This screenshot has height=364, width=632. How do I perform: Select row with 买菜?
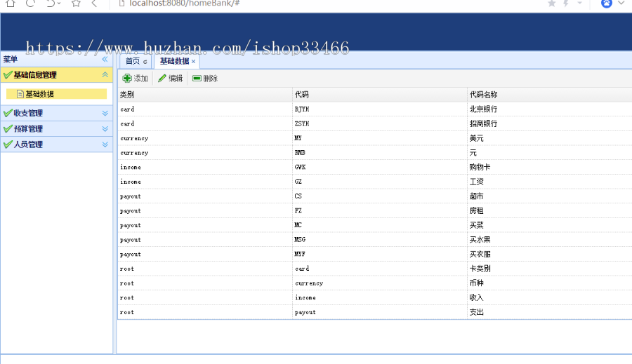click(x=375, y=225)
